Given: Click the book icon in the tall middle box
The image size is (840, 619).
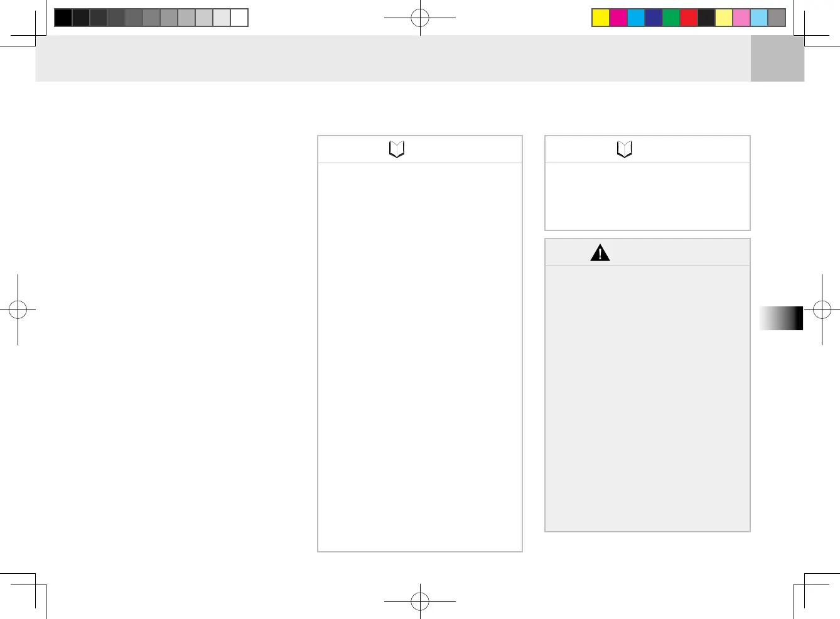Looking at the screenshot, I should 397,149.
